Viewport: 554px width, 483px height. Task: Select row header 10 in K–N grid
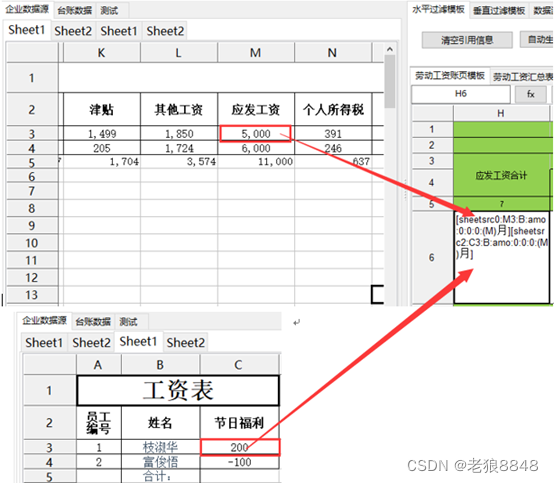pyautogui.click(x=32, y=243)
